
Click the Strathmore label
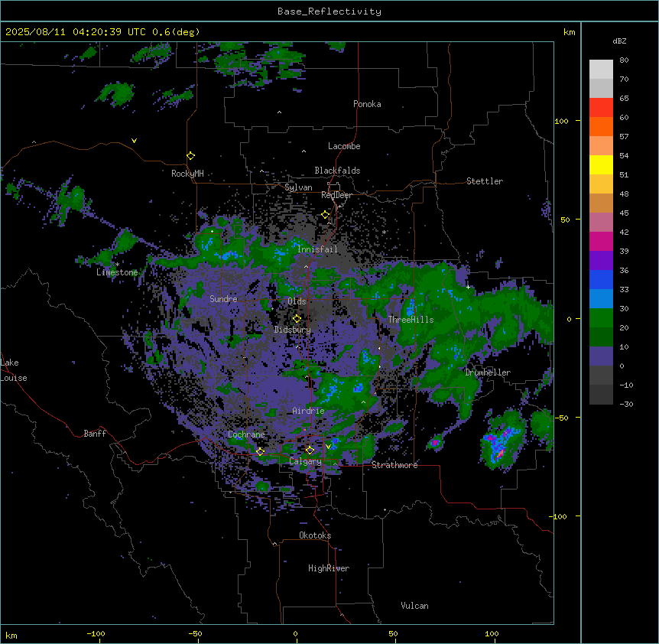[394, 465]
